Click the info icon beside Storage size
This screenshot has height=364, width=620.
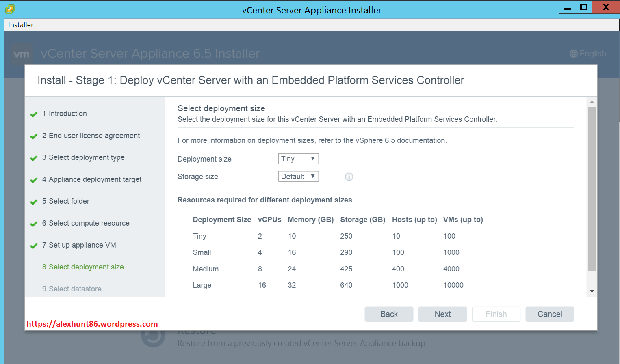pos(349,176)
